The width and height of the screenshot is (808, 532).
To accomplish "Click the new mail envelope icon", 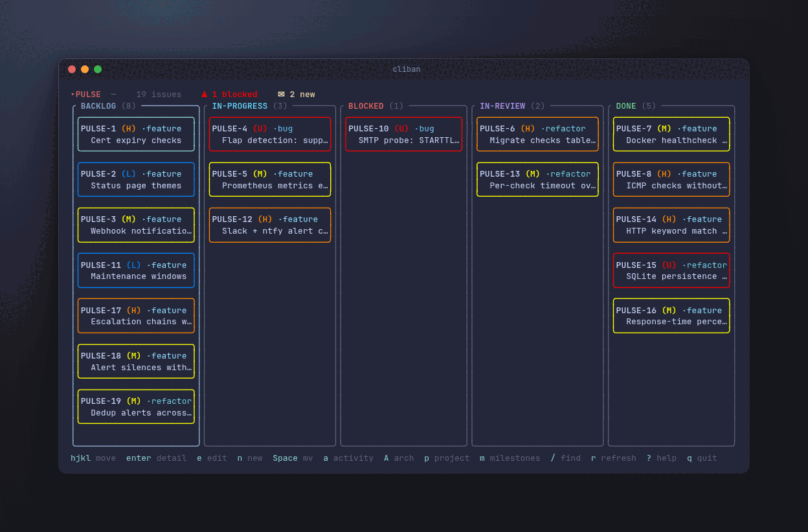I will click(281, 94).
